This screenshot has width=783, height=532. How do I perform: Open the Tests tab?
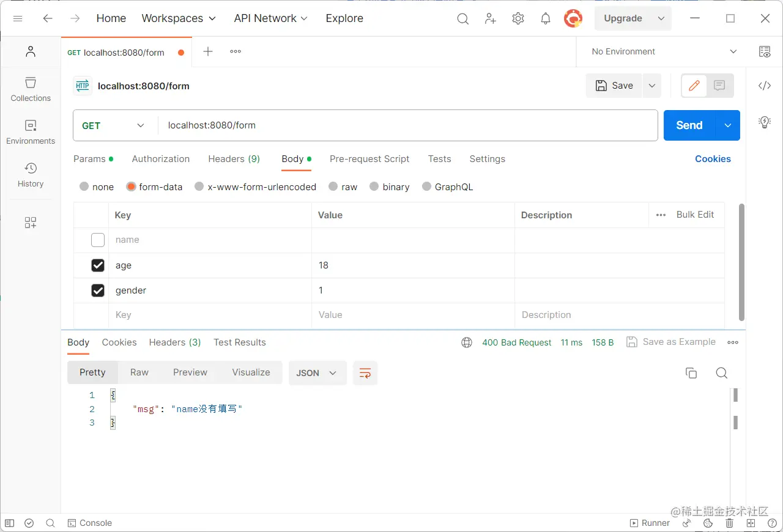click(x=439, y=159)
